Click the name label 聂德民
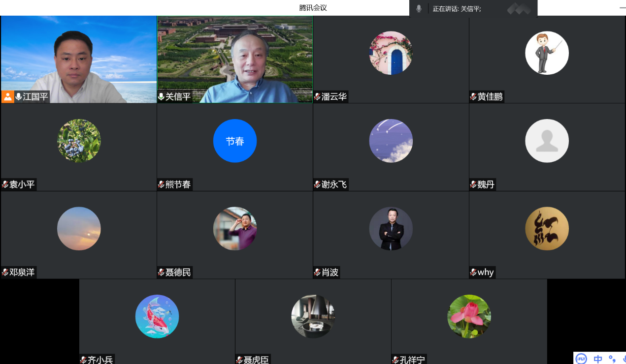Image resolution: width=626 pixels, height=364 pixels. [178, 273]
